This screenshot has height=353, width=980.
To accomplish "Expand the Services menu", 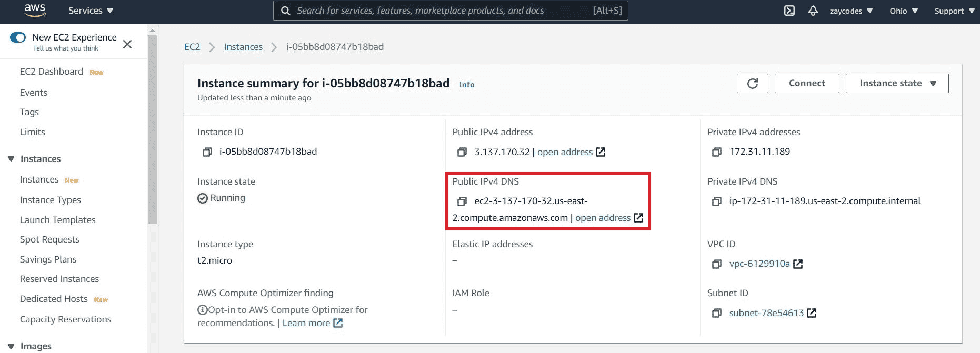I will [91, 11].
